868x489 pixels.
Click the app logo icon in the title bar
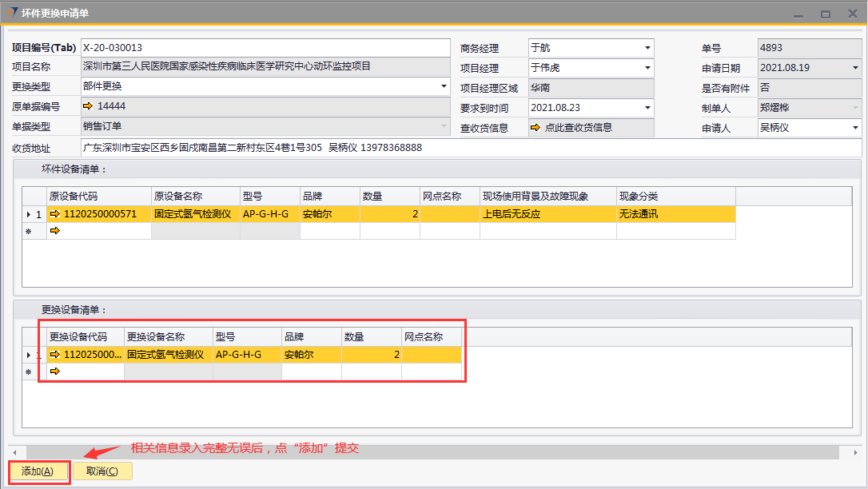(x=10, y=13)
